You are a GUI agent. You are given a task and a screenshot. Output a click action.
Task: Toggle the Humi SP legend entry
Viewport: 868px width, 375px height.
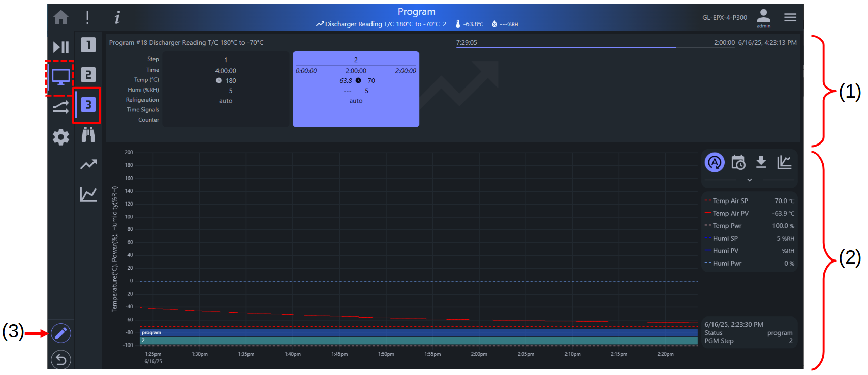click(749, 238)
